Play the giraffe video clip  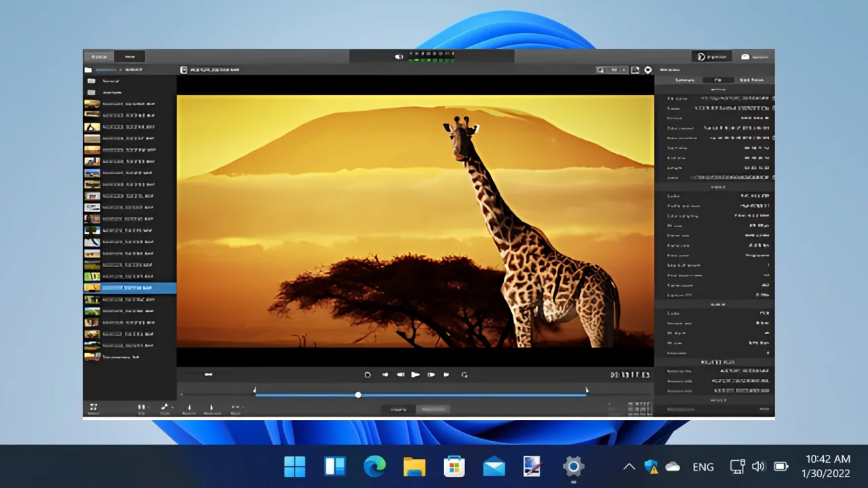tap(416, 374)
